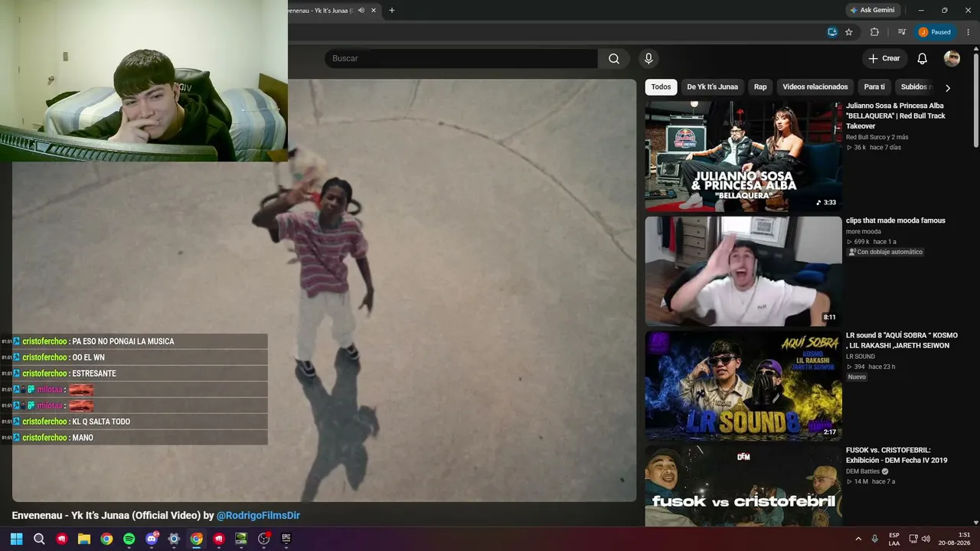Launch Epic Games from the taskbar
The image size is (980, 551).
(286, 539)
